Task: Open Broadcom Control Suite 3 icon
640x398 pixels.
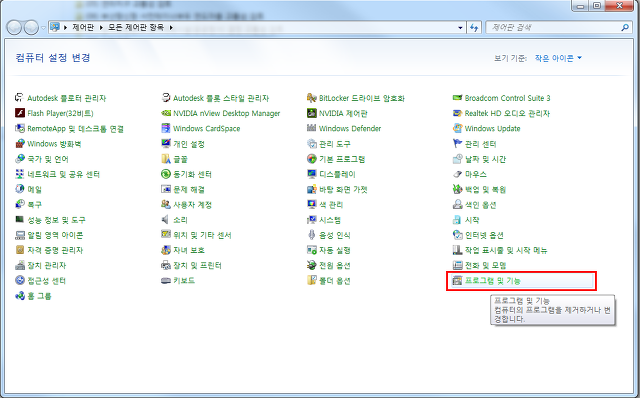Action: 458,98
